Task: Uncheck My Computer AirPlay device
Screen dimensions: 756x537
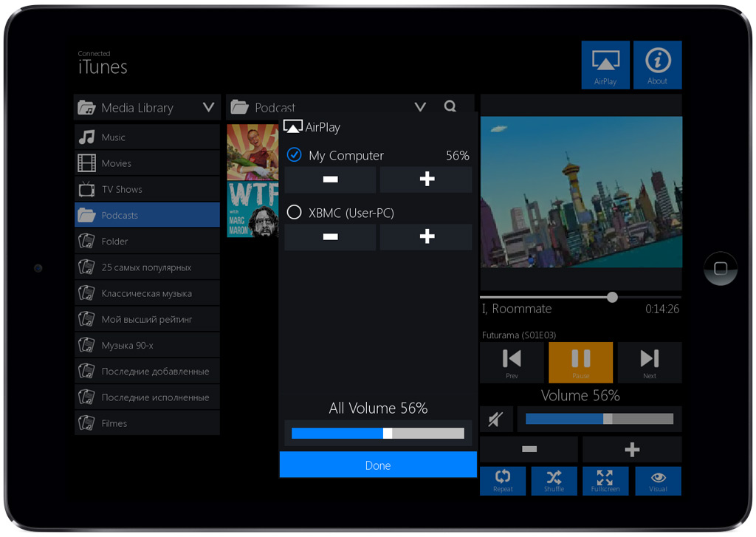Action: (x=294, y=155)
